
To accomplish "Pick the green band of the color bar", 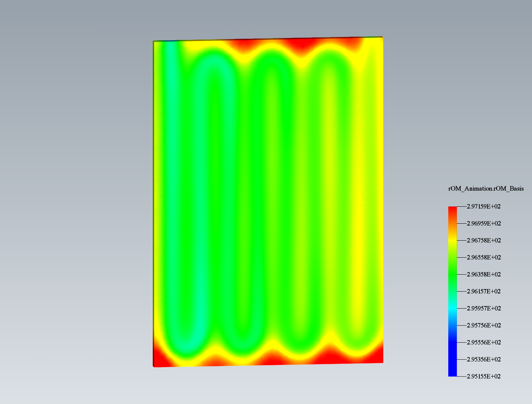I will coord(452,273).
